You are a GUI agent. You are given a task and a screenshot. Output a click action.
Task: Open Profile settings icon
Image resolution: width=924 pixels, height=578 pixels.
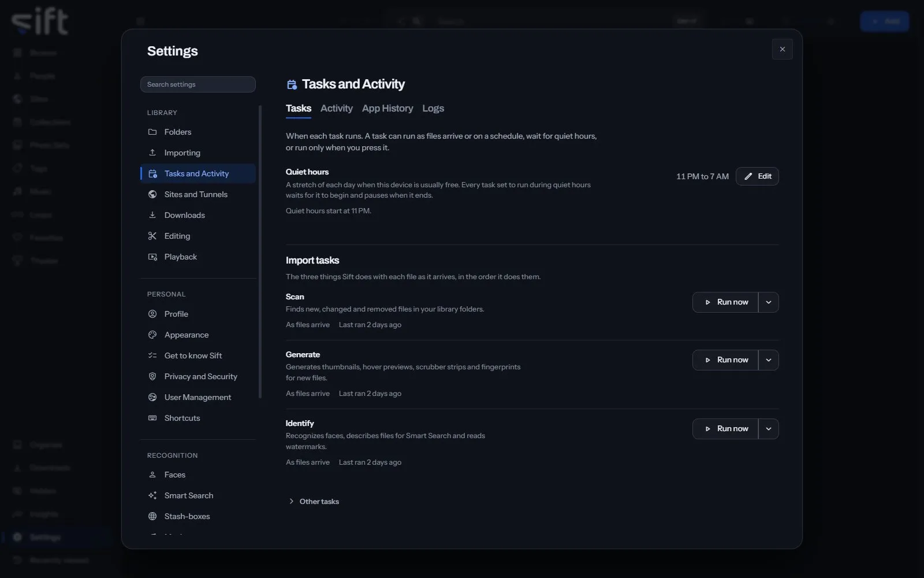pos(152,314)
